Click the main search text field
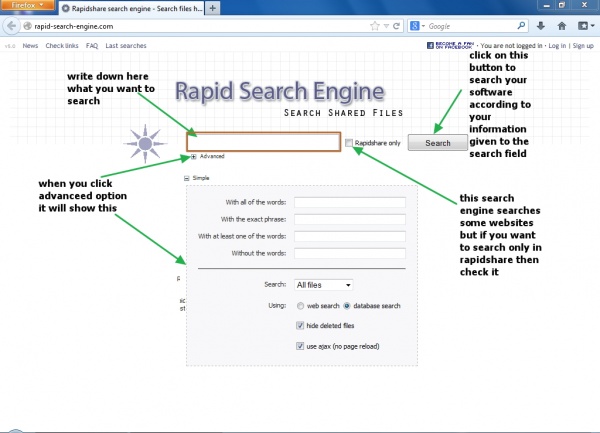The height and width of the screenshot is (433, 600). 264,142
